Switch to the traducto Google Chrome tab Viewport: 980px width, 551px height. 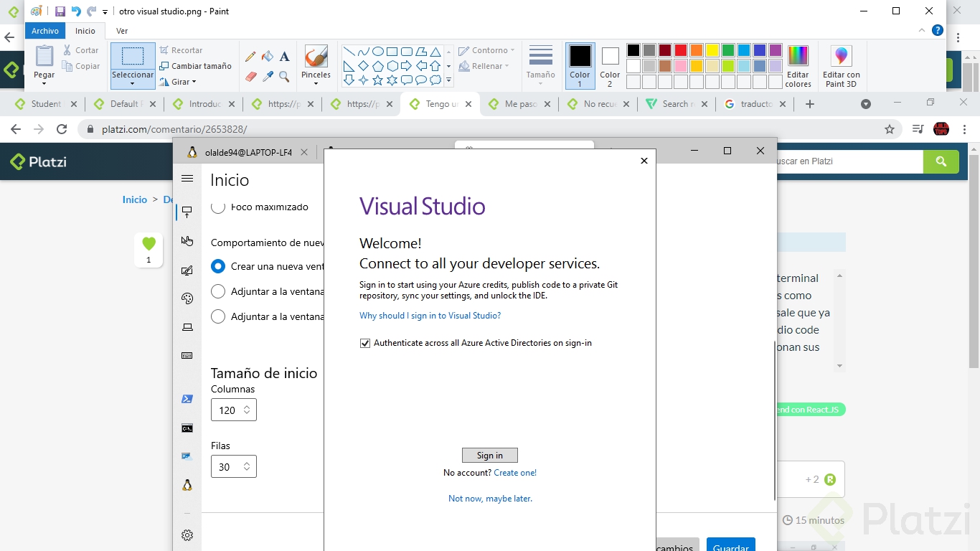pyautogui.click(x=755, y=104)
